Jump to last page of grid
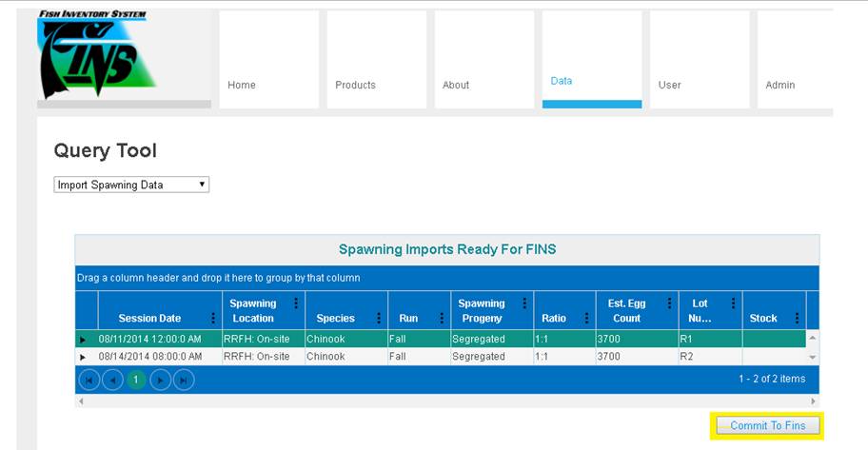This screenshot has width=868, height=450. [184, 380]
